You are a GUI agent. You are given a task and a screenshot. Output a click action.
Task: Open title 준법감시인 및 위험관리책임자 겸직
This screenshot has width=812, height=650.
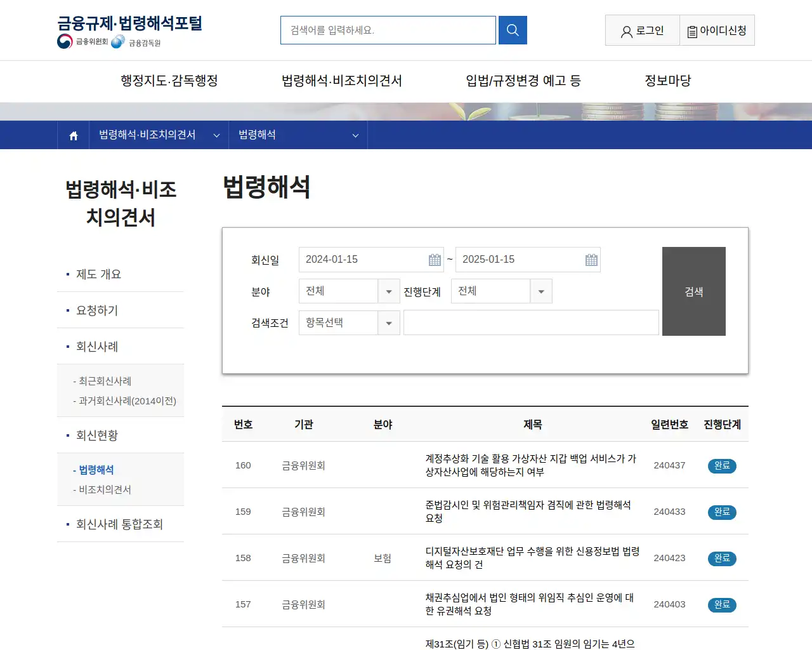pos(528,512)
